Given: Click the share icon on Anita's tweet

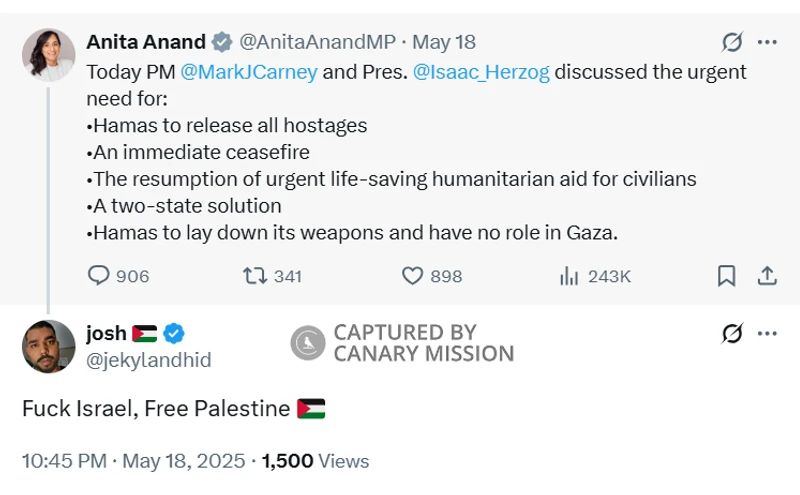Looking at the screenshot, I should pyautogui.click(x=767, y=276).
